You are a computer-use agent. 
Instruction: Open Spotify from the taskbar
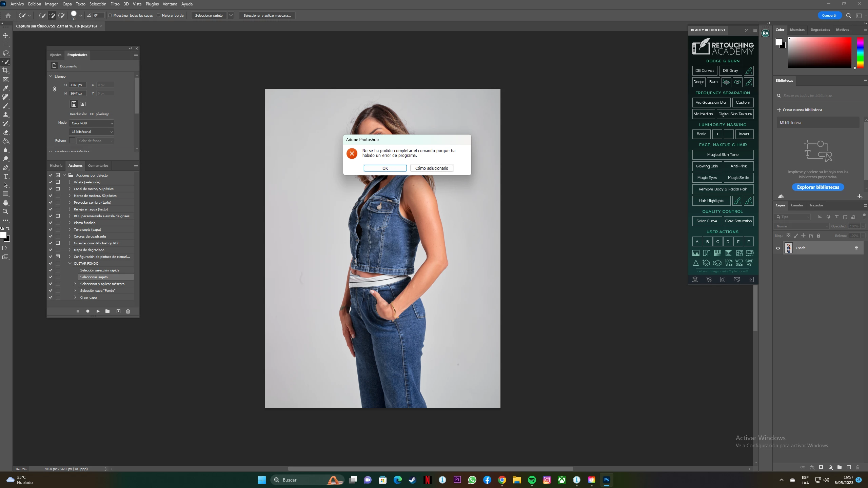pos(532,480)
